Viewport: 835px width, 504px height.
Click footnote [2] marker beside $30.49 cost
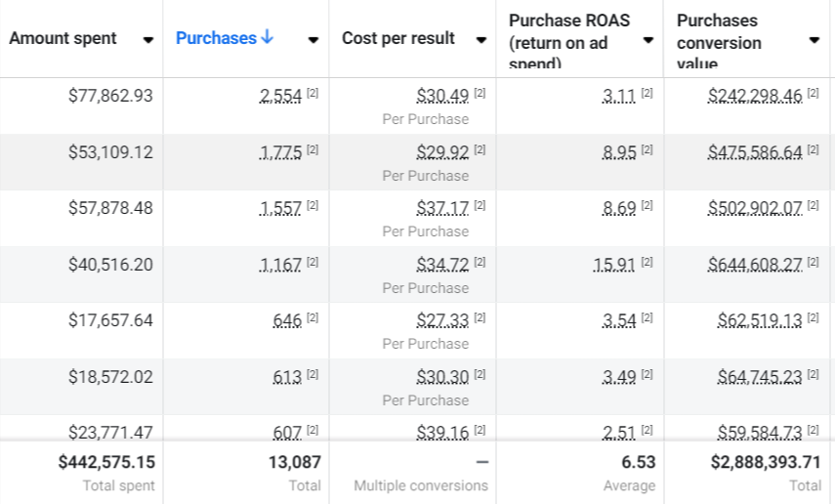coord(480,94)
